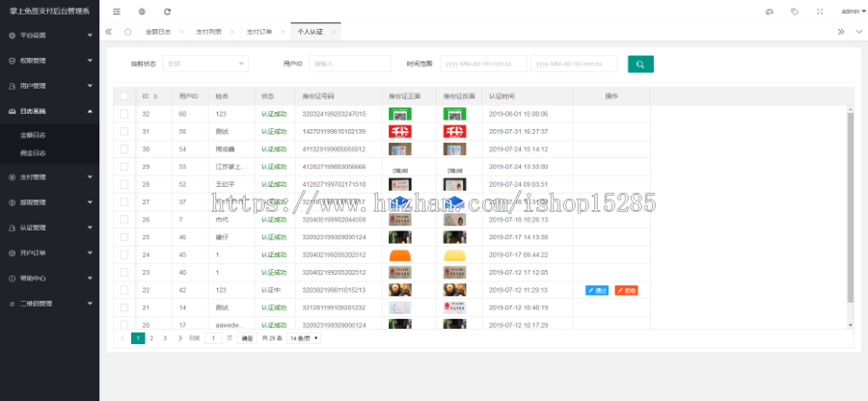Screen dimensions: 868x401
Task: Switch to the 金额日志 tab
Action: point(158,32)
